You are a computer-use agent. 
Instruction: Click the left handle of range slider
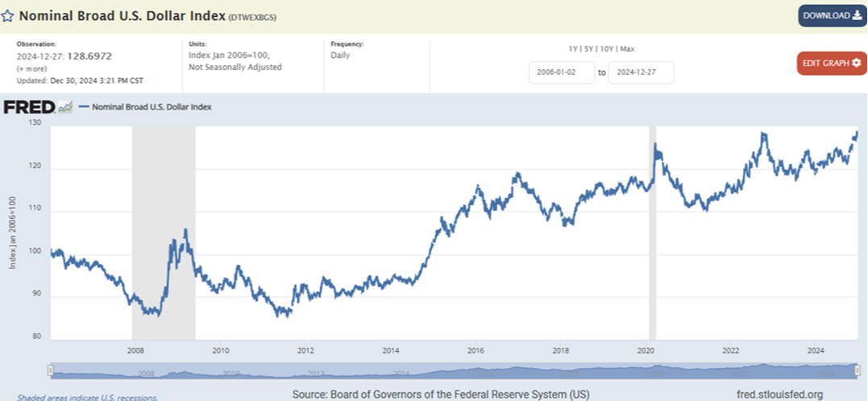click(51, 370)
